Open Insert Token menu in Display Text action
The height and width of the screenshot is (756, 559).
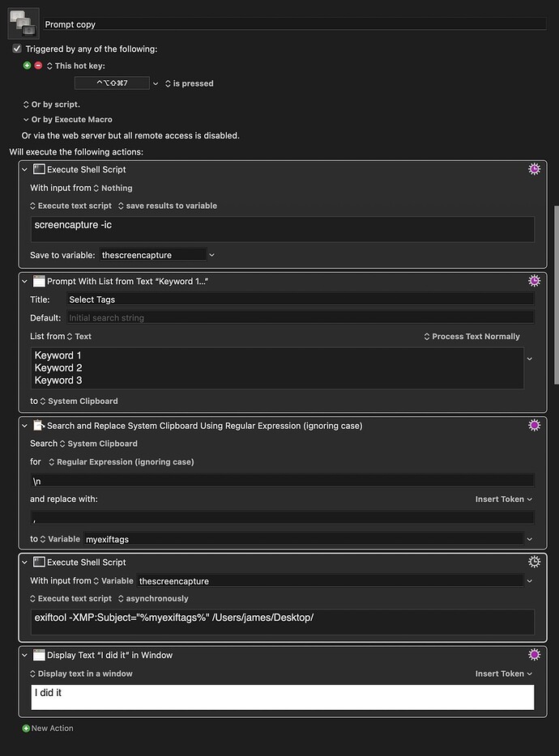click(x=503, y=673)
